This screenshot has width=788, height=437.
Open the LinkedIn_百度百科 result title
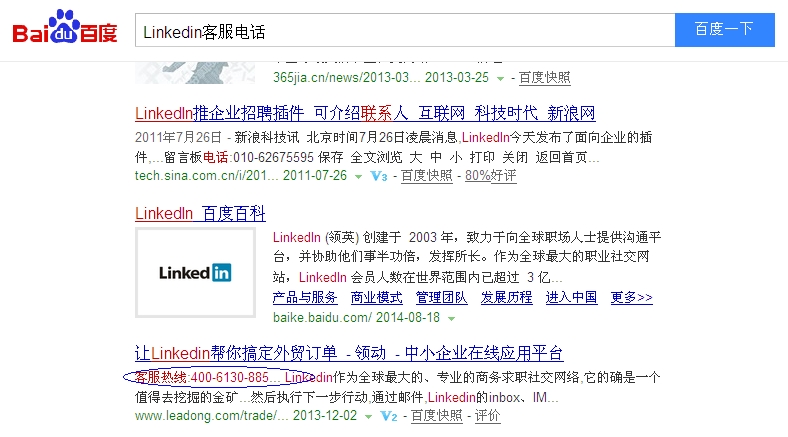pyautogui.click(x=200, y=213)
